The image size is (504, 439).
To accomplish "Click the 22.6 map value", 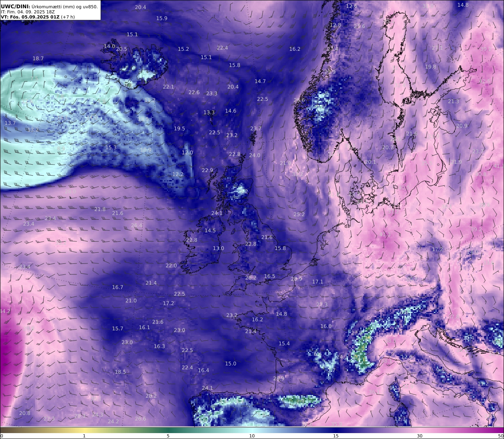I will coord(194,93).
